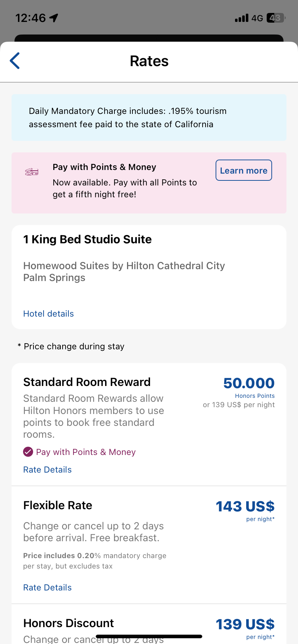298x644 pixels.
Task: Open the Hotel details link
Action: coord(49,314)
